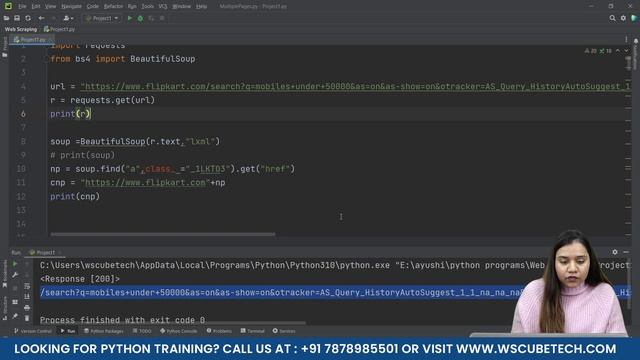This screenshot has height=360, width=640.
Task: Jump to previous highlighted error up arrow
Action: pos(618,51)
